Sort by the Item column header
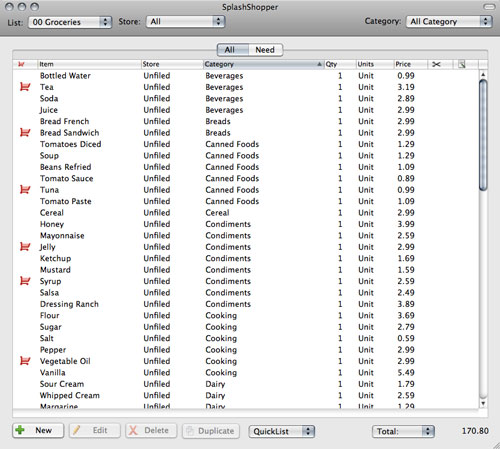The width and height of the screenshot is (500, 449). click(89, 64)
